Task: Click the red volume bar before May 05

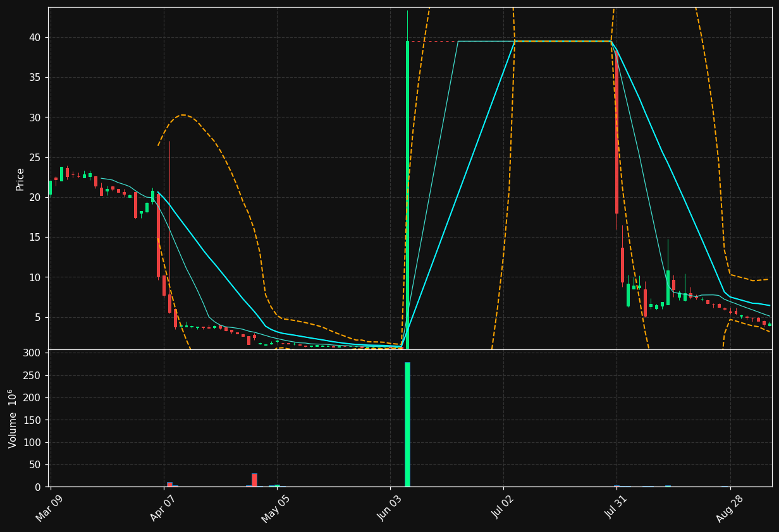Action: point(254,480)
